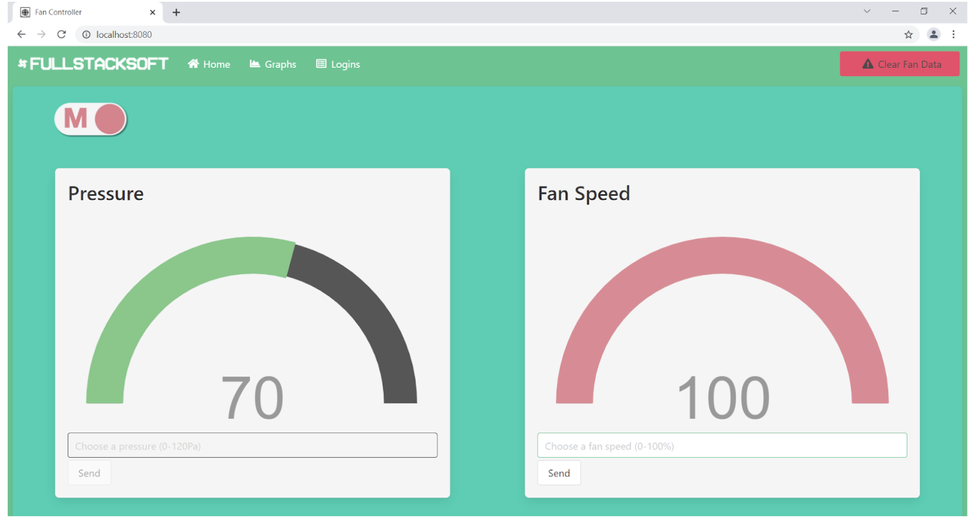The width and height of the screenshot is (980, 522).
Task: Open the Home nav link
Action: point(209,64)
